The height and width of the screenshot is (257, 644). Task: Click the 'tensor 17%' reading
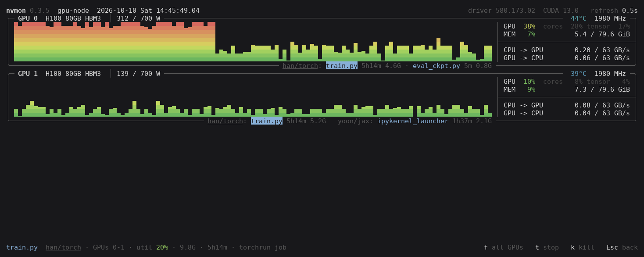608,26
